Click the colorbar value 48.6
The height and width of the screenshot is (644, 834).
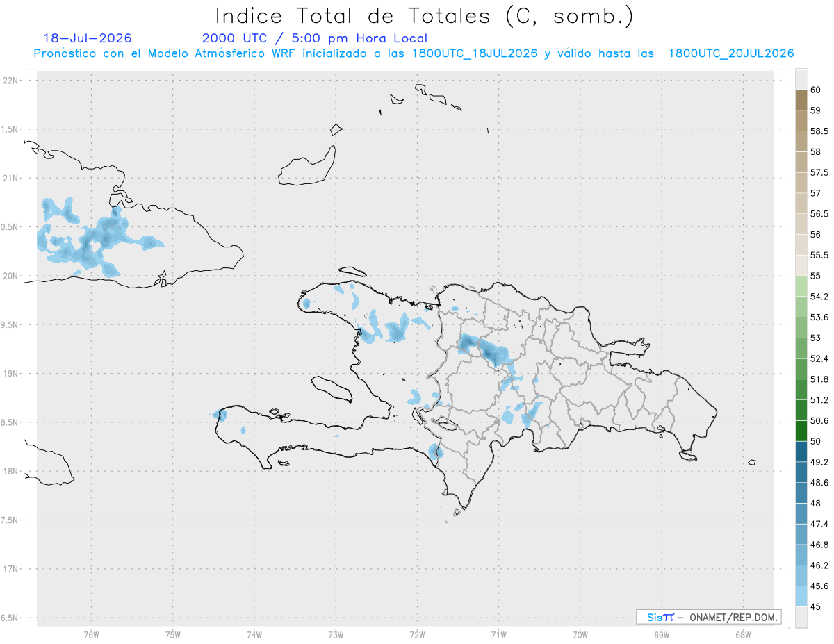[819, 483]
